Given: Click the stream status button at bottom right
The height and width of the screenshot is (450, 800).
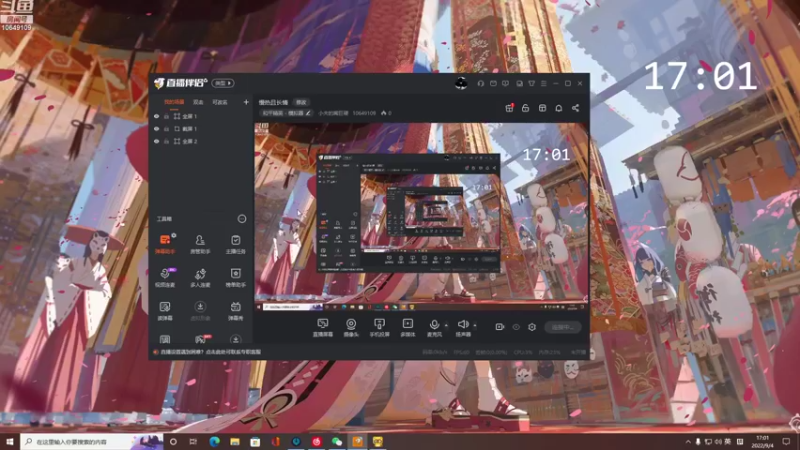Looking at the screenshot, I should point(563,327).
